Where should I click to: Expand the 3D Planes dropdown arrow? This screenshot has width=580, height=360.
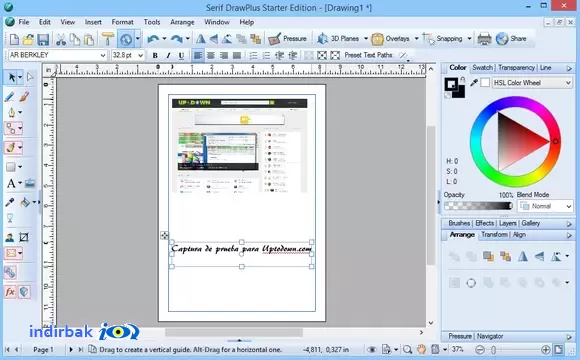(x=366, y=38)
